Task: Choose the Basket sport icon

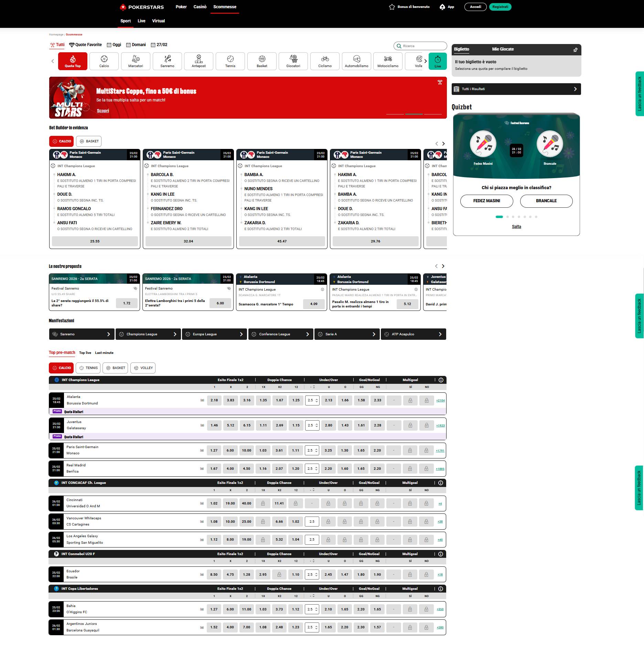Action: [x=262, y=61]
